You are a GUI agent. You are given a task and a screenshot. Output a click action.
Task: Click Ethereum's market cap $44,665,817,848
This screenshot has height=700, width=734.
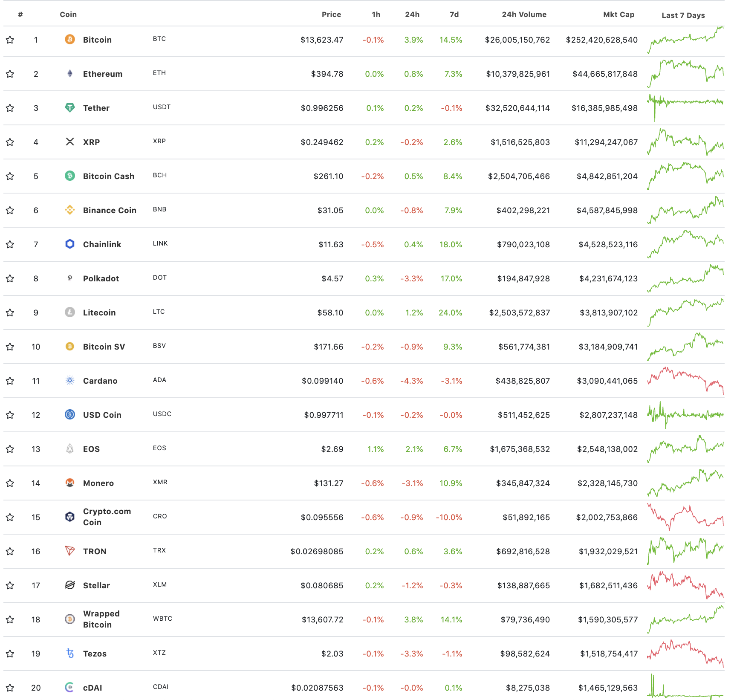[605, 74]
